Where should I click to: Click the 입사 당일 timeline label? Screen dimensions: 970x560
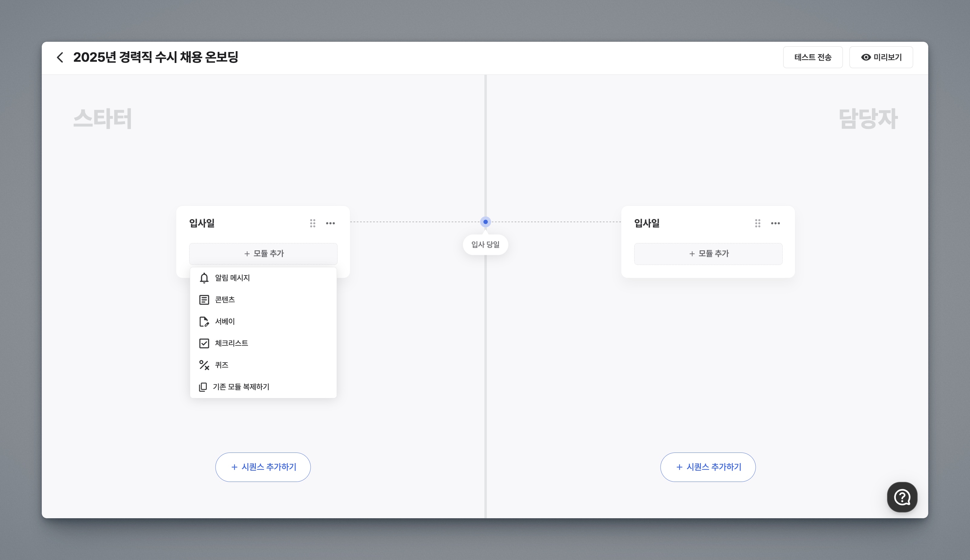(x=485, y=245)
